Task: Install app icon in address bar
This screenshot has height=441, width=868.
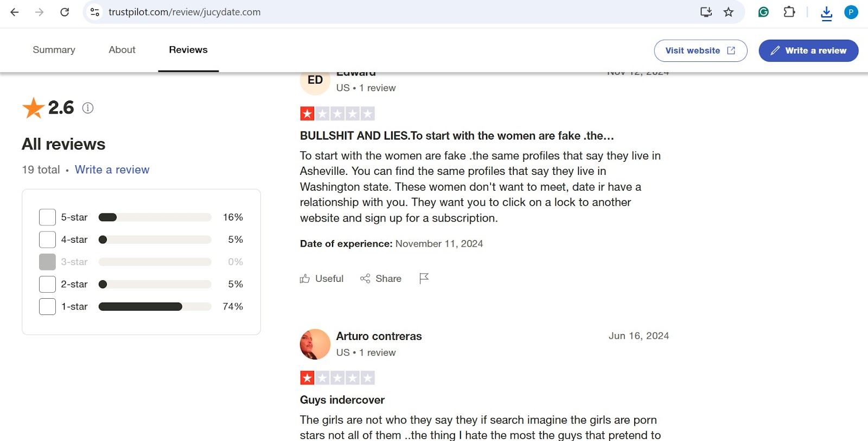Action: [706, 12]
